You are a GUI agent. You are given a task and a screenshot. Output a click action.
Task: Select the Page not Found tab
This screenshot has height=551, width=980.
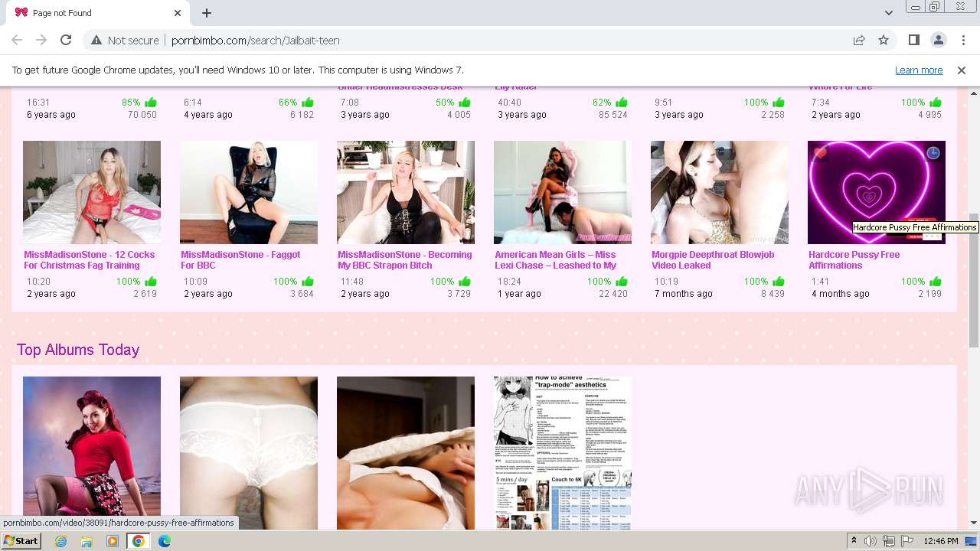tap(98, 13)
